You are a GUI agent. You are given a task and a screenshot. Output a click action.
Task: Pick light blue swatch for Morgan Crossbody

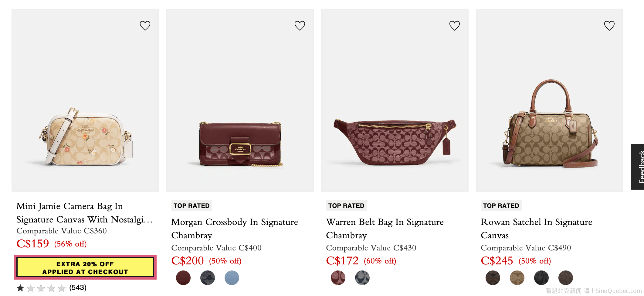[x=232, y=278]
